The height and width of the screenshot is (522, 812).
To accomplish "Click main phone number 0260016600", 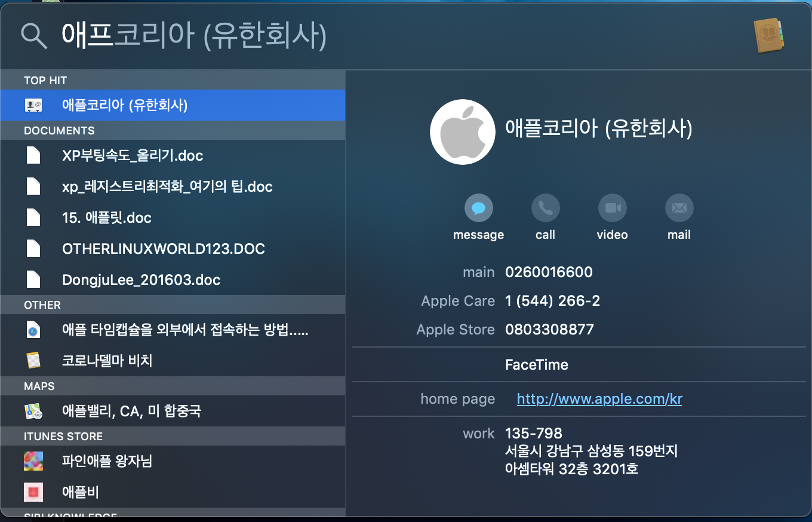I will [x=549, y=272].
